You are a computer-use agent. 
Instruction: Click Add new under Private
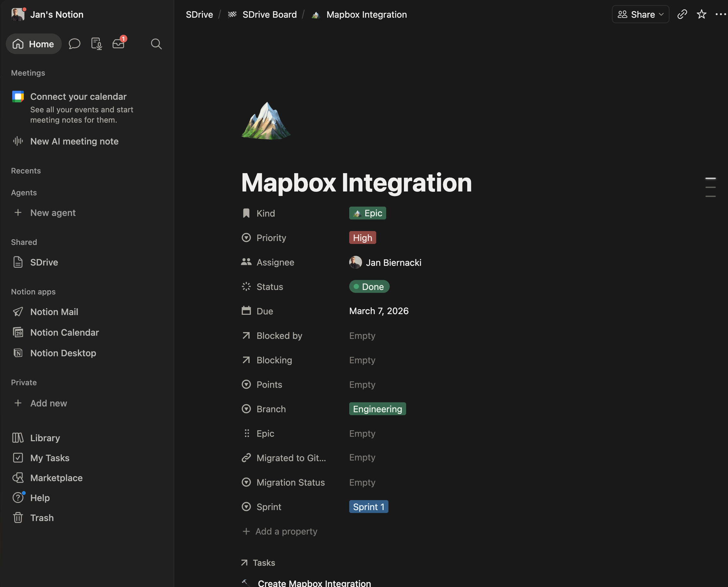click(x=49, y=403)
